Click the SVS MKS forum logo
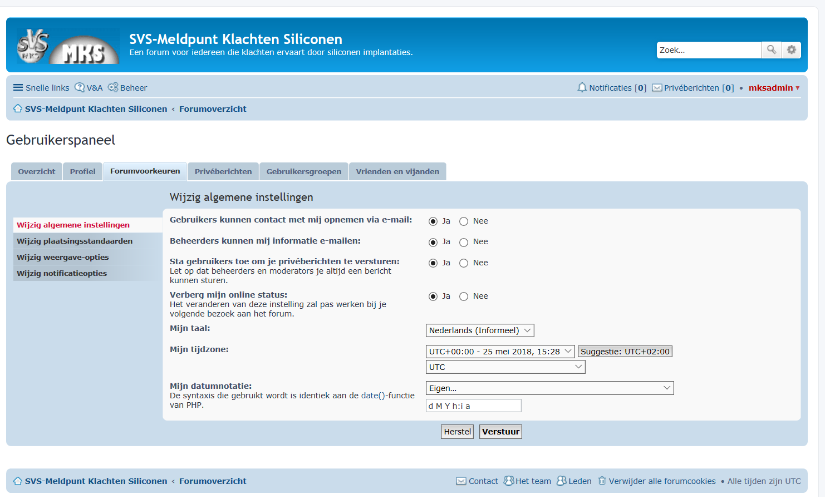 (x=68, y=46)
